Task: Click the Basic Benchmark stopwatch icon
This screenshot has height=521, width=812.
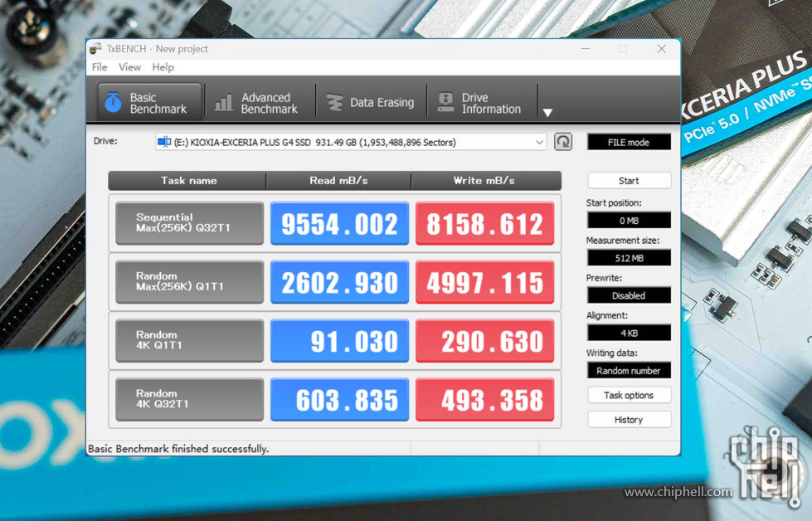Action: (x=113, y=102)
